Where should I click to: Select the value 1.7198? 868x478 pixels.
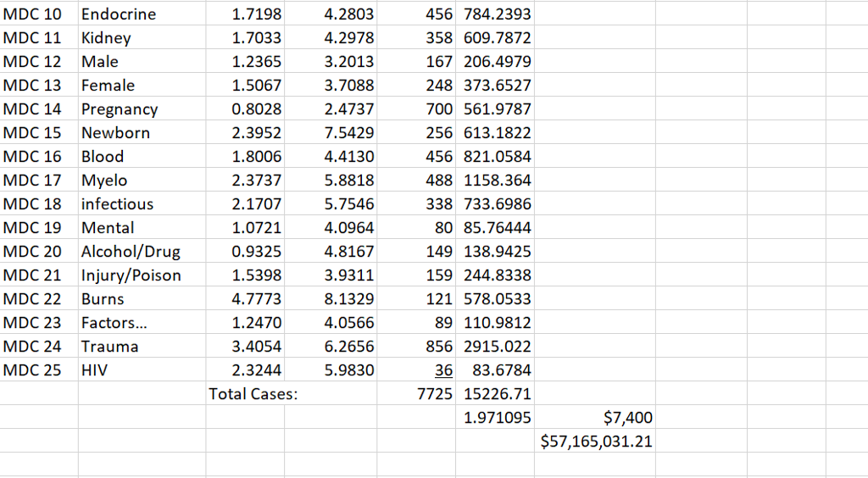coord(245,14)
